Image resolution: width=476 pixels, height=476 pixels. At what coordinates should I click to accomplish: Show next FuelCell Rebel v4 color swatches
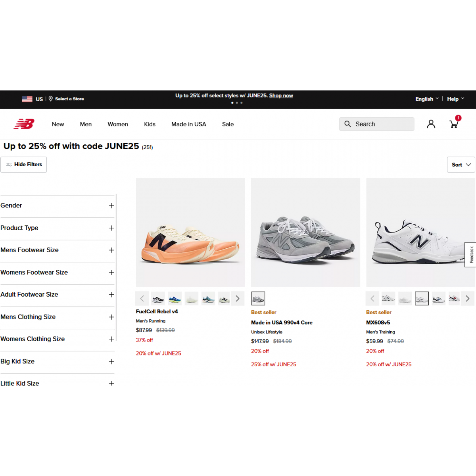coord(238,299)
